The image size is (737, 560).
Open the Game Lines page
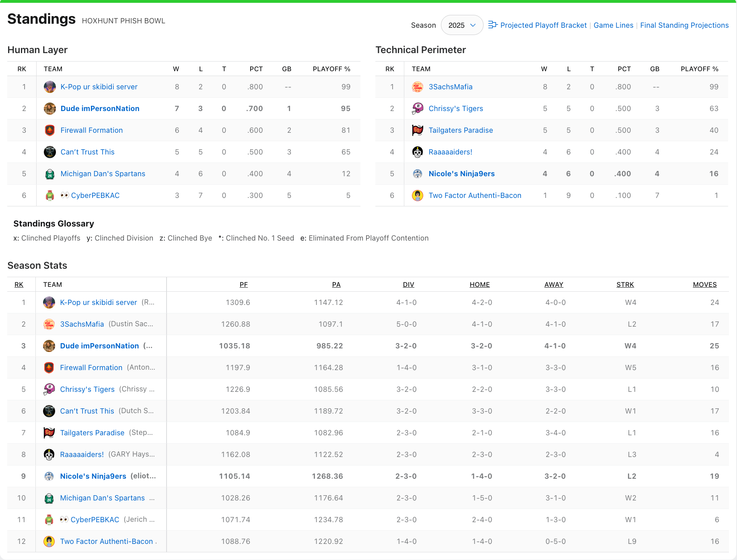pos(613,25)
